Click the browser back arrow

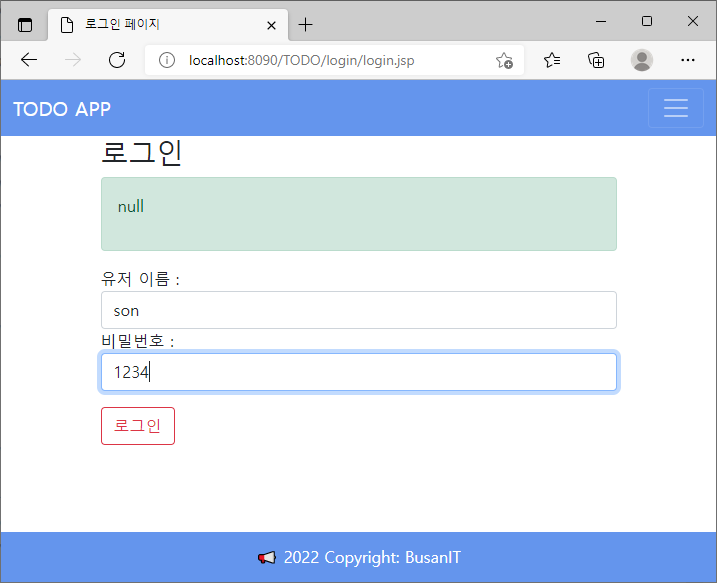pyautogui.click(x=29, y=60)
